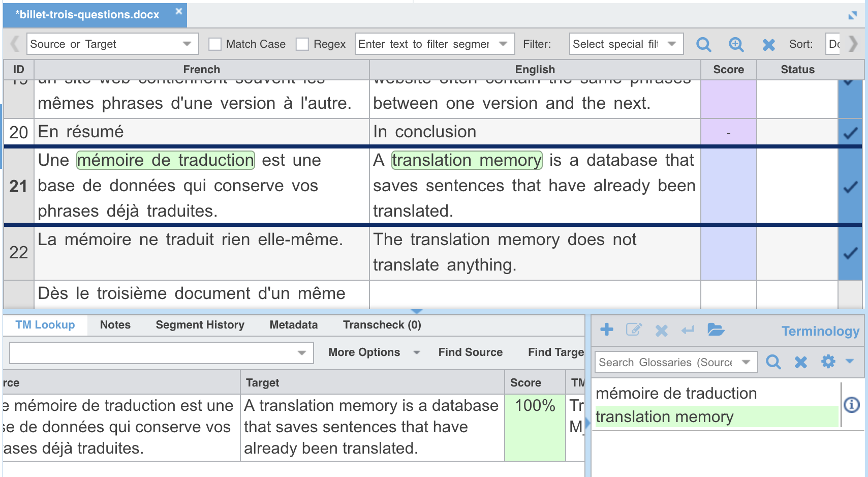868x477 pixels.
Task: Open the Metadata tab
Action: click(293, 325)
